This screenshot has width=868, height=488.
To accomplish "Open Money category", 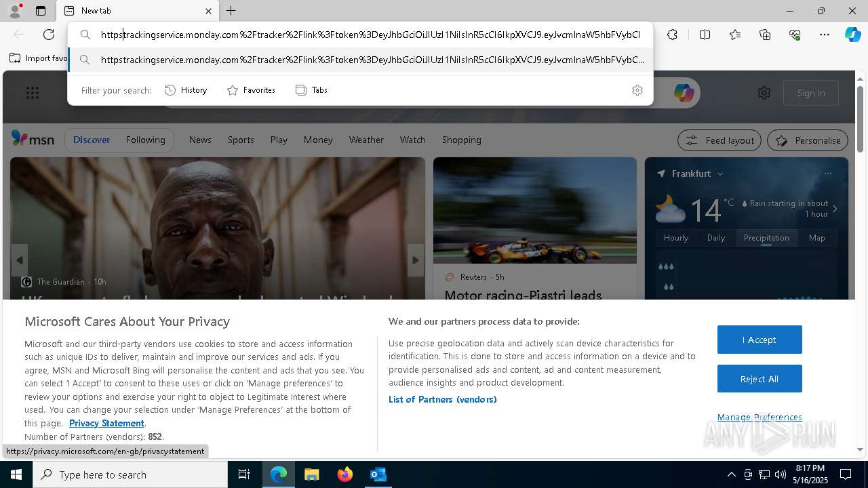I will tap(318, 140).
